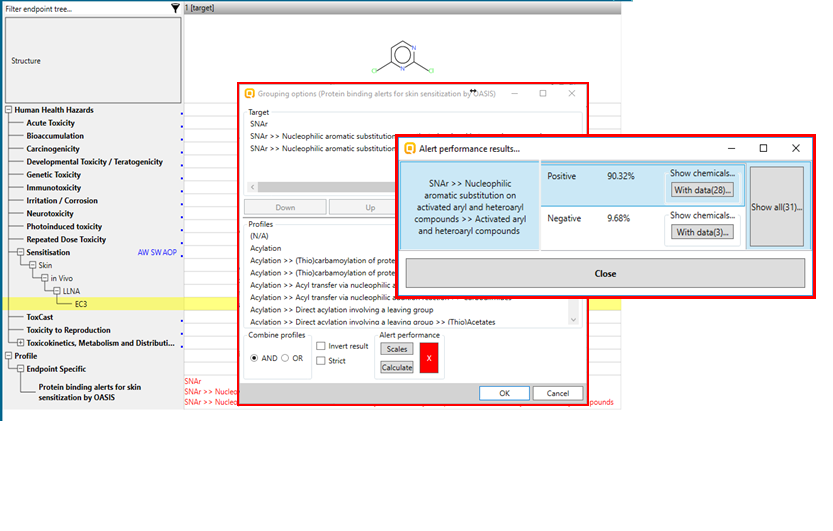The width and height of the screenshot is (833, 531).
Task: Click the target chemical structure drawing
Action: pyautogui.click(x=402, y=57)
